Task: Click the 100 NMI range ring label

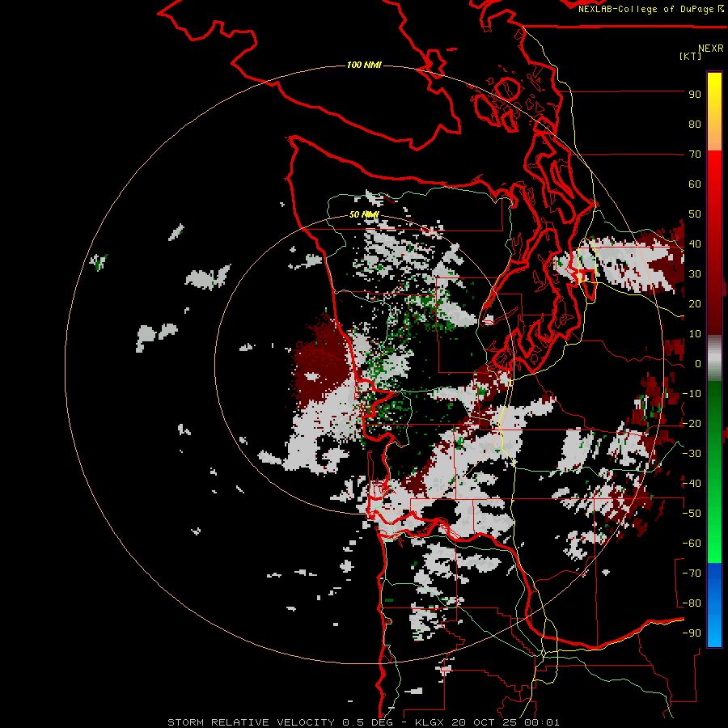Action: [364, 65]
